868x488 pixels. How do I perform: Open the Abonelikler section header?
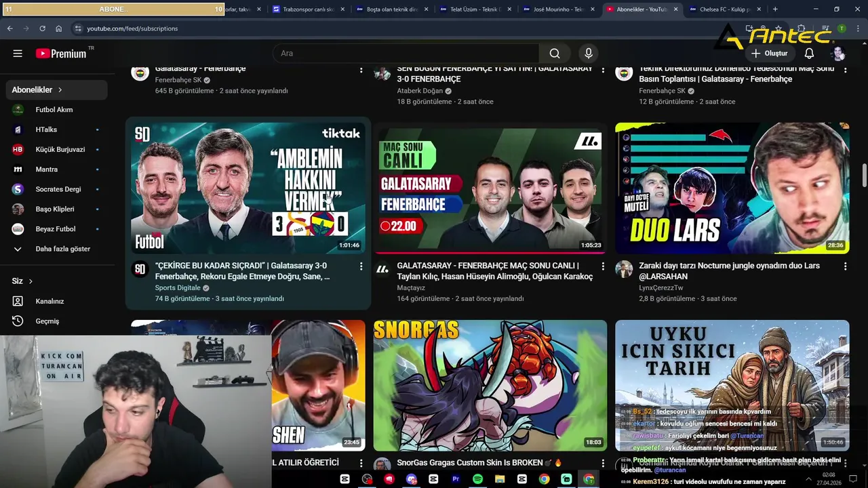(x=57, y=89)
